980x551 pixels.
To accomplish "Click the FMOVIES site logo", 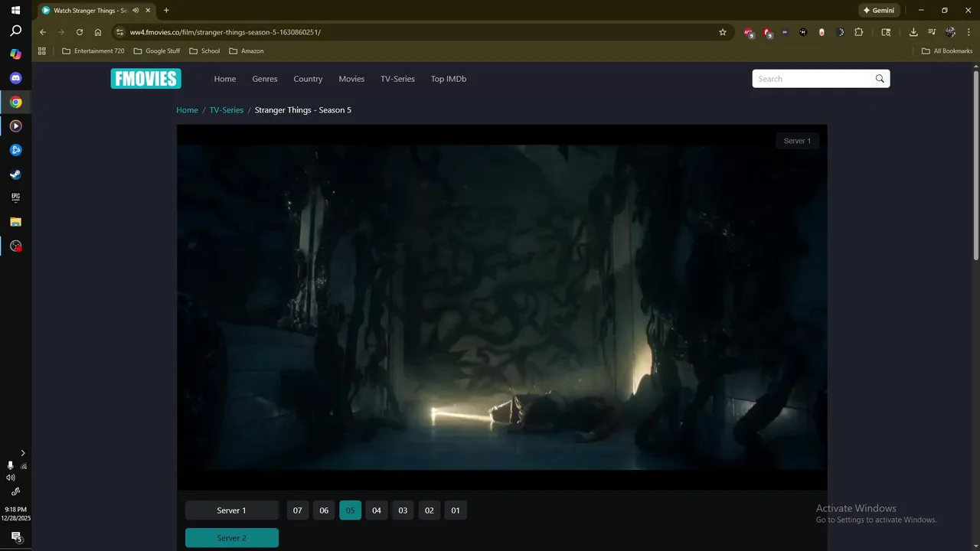I will [x=145, y=79].
